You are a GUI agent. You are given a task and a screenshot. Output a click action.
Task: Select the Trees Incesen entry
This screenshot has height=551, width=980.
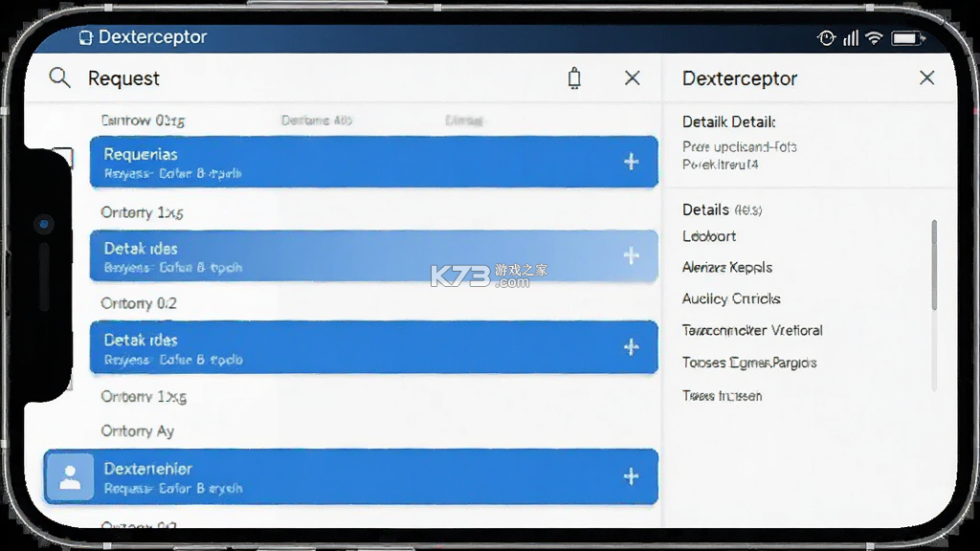[722, 396]
